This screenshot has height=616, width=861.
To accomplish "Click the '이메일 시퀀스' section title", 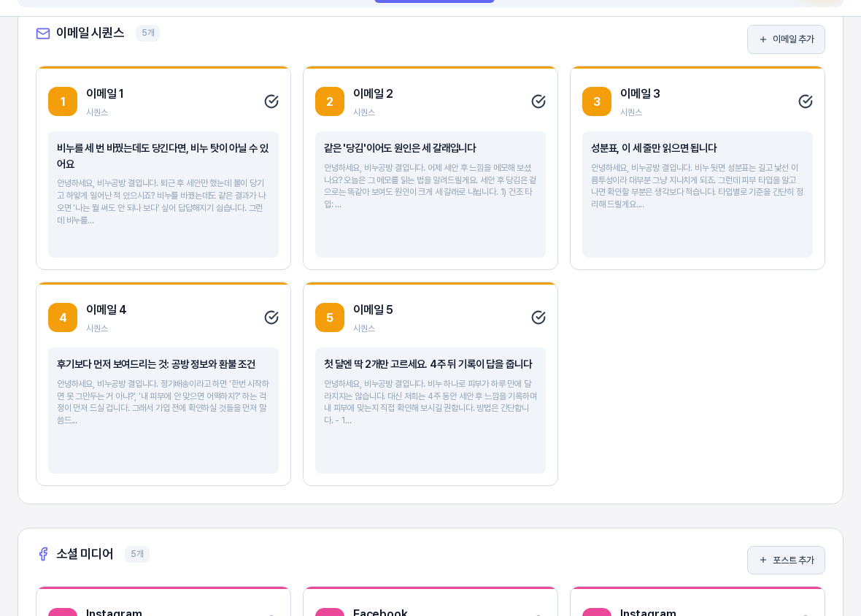I will [x=90, y=33].
